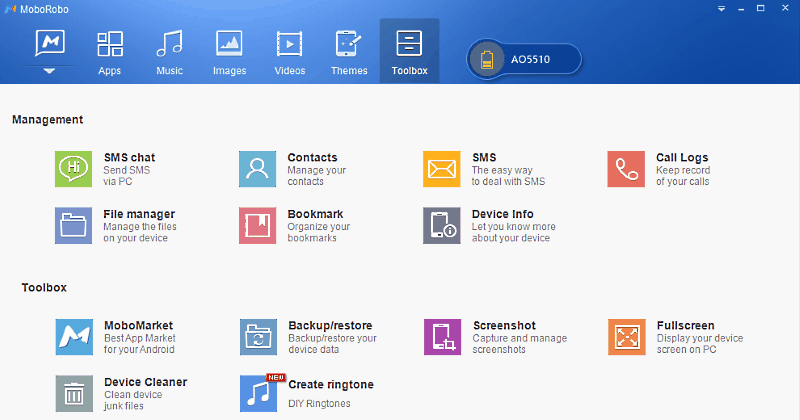Click 'Best App Market for your Android'
The width and height of the screenshot is (800, 420).
tap(140, 344)
